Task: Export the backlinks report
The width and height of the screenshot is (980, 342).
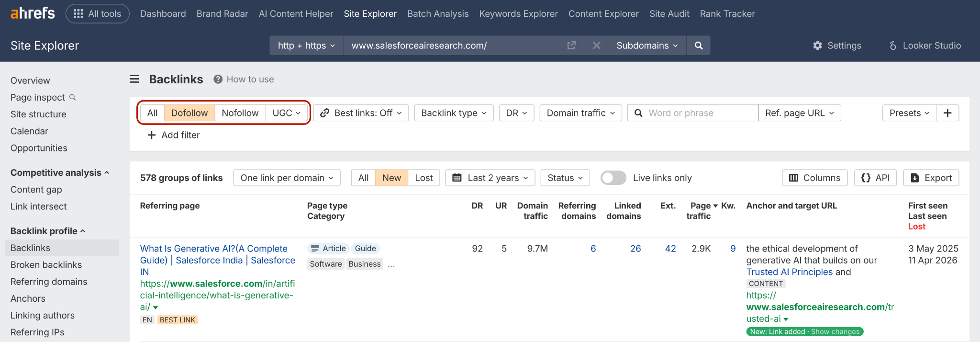Action: click(x=931, y=178)
